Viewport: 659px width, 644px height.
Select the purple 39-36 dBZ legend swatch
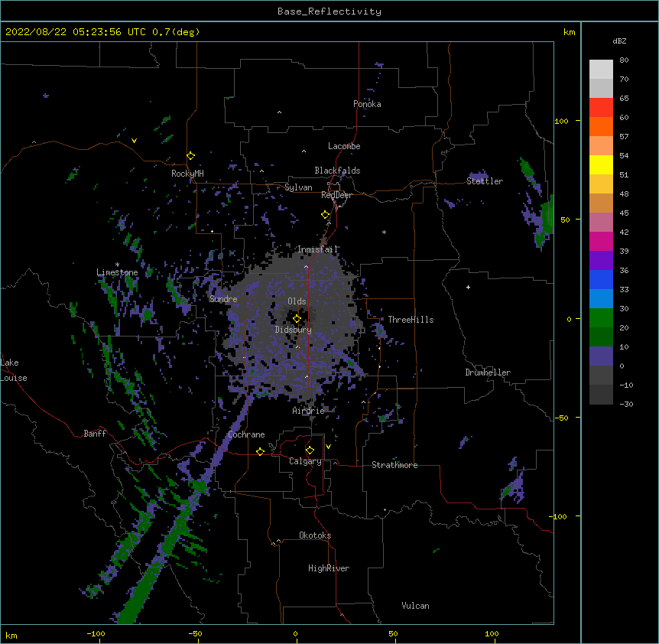(x=601, y=261)
